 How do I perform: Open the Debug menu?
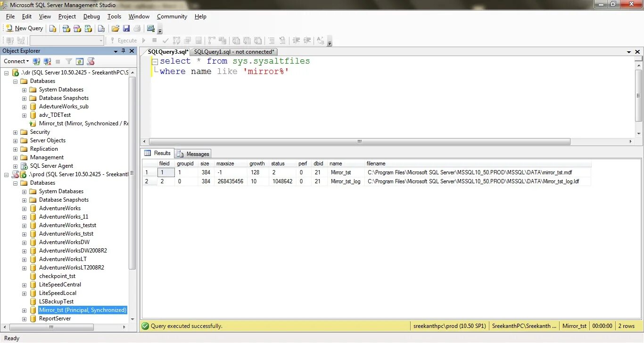click(91, 16)
